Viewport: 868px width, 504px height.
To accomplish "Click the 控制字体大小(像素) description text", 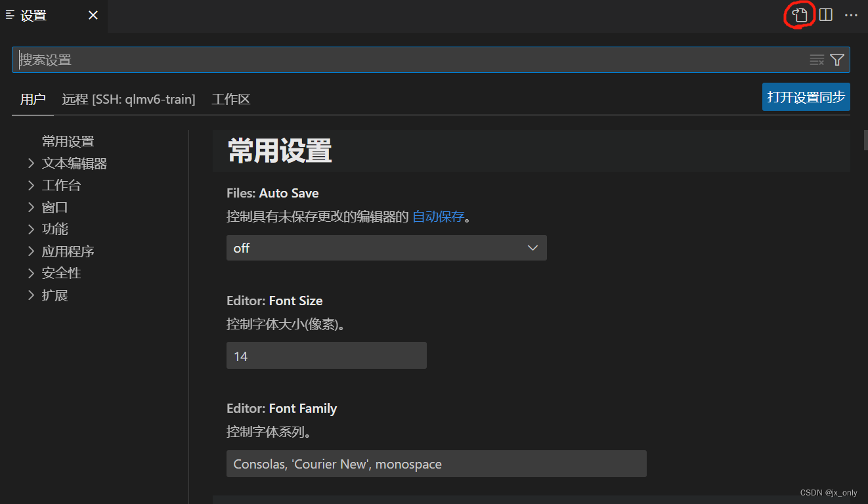I will 286,324.
